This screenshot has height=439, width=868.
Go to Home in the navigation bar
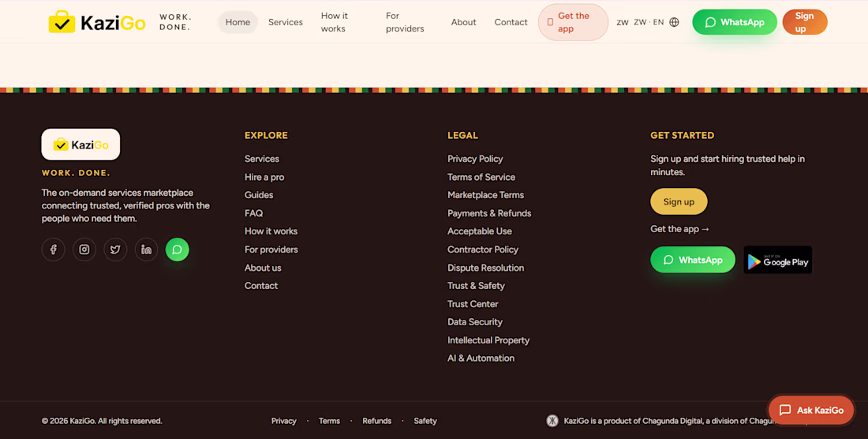238,22
